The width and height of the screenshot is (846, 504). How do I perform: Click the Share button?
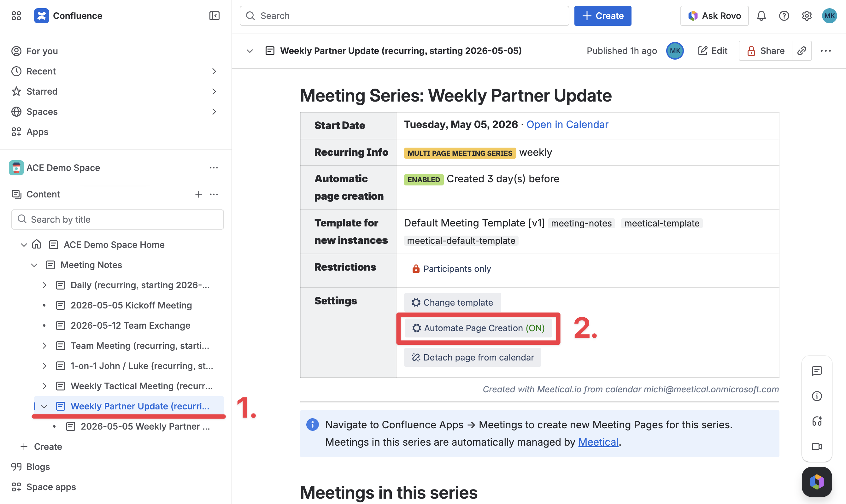766,51
